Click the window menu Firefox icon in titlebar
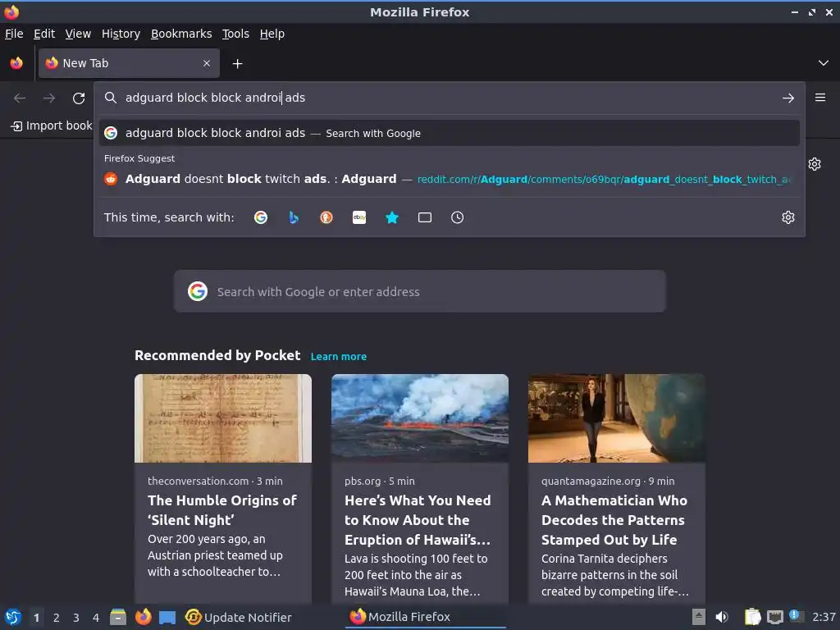Image resolution: width=840 pixels, height=630 pixels. [11, 11]
